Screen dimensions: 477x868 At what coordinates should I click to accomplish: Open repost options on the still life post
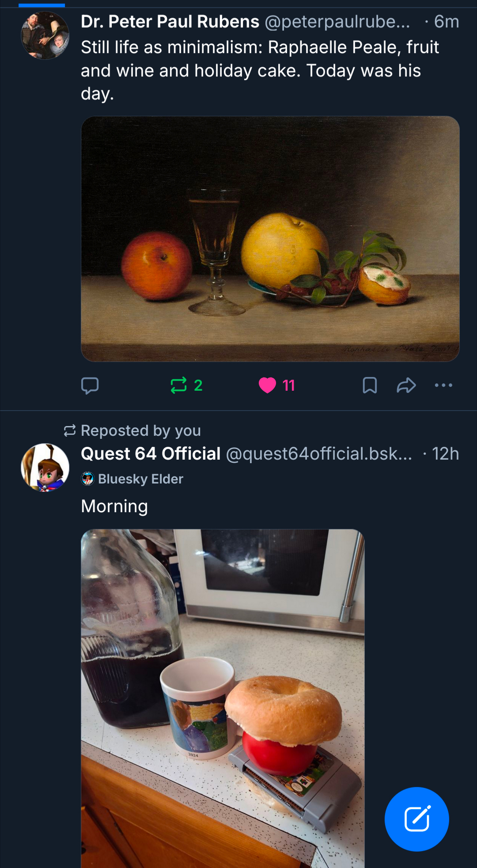179,385
